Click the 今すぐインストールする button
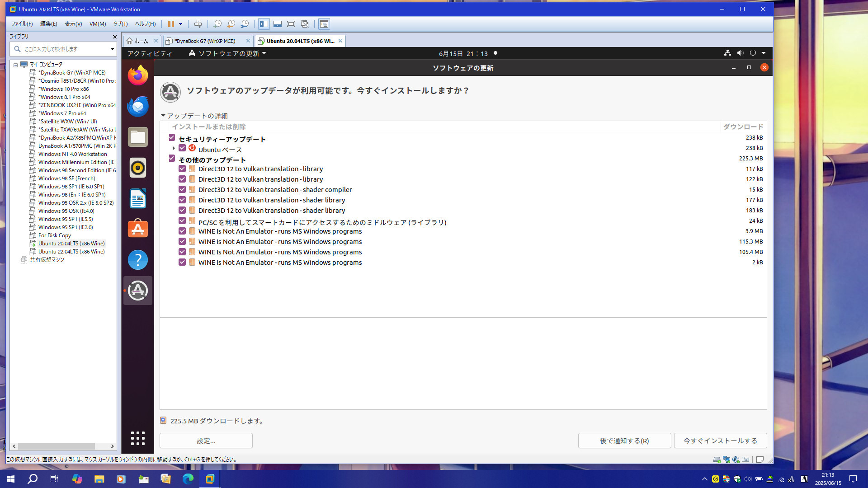Screen dimensions: 868x488 click(720, 441)
